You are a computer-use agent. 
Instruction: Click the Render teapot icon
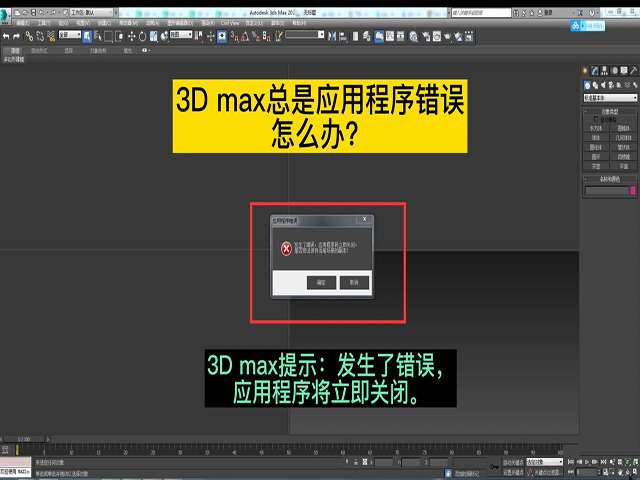point(448,37)
